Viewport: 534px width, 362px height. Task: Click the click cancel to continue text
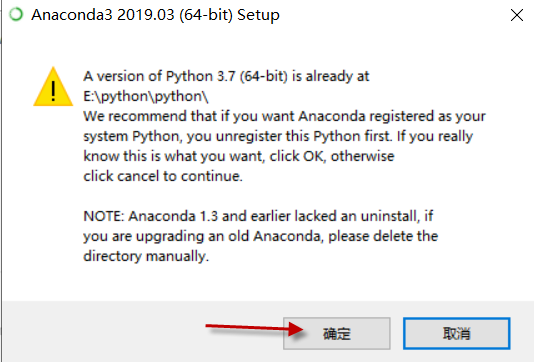[x=163, y=176]
